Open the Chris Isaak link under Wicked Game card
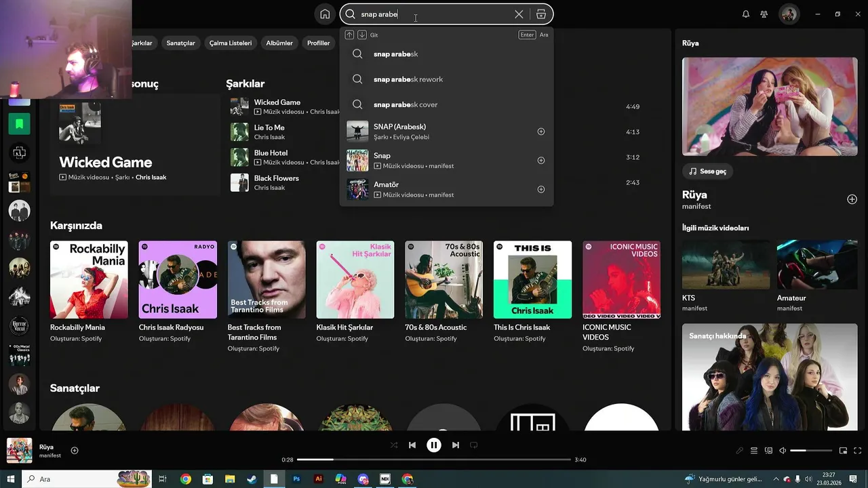The width and height of the screenshot is (868, 488). coord(151,178)
